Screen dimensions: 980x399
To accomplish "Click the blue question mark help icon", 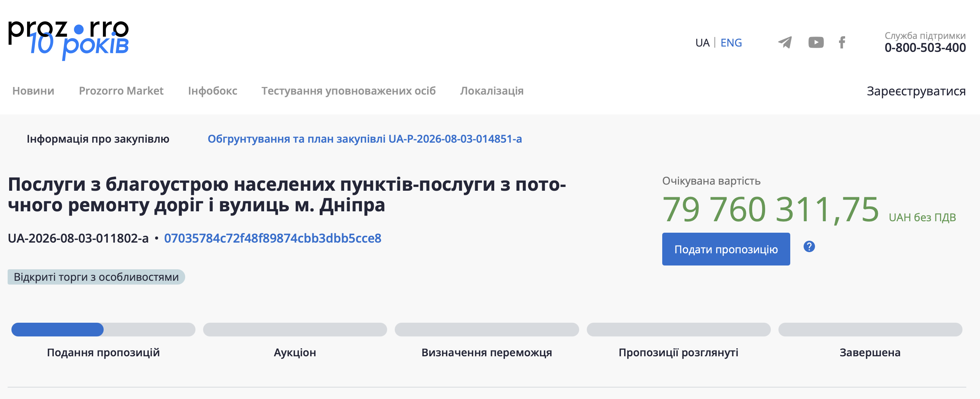I will [809, 246].
